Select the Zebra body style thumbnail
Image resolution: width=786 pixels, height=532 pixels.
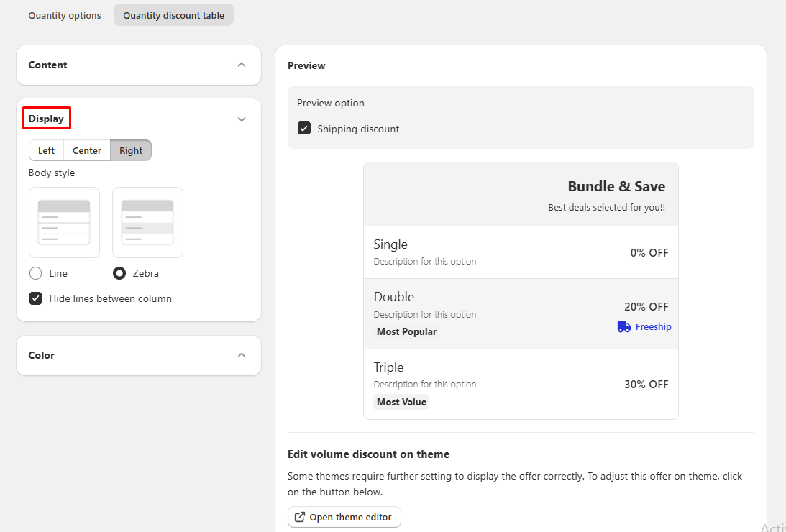[148, 222]
